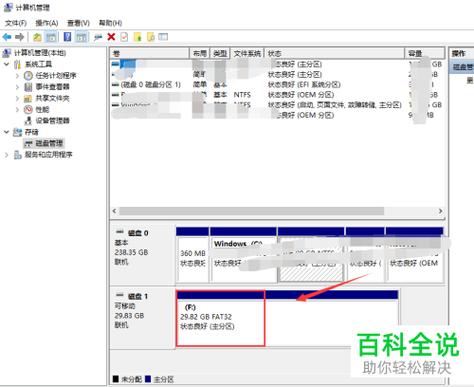474x387 pixels.
Task: Select the 360 MB partition on disk 0
Action: tap(192, 255)
